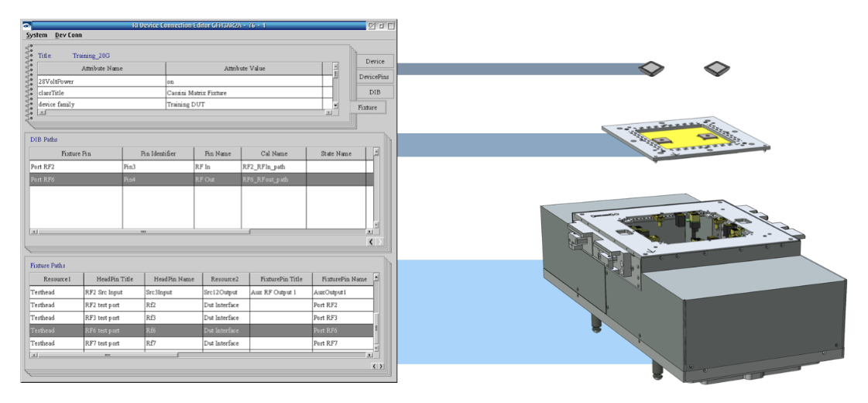868x403 pixels.
Task: Select the Src3Input HeadPin name cell
Action: tap(173, 292)
